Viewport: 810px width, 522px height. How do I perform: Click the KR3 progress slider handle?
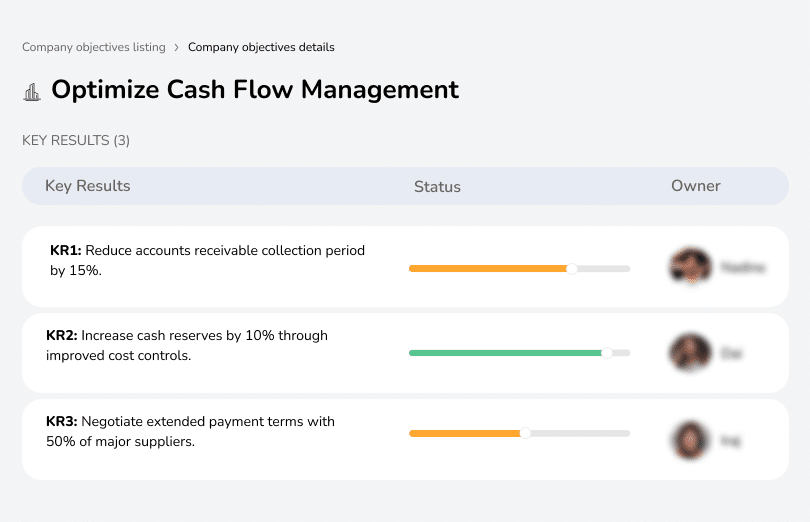(525, 434)
